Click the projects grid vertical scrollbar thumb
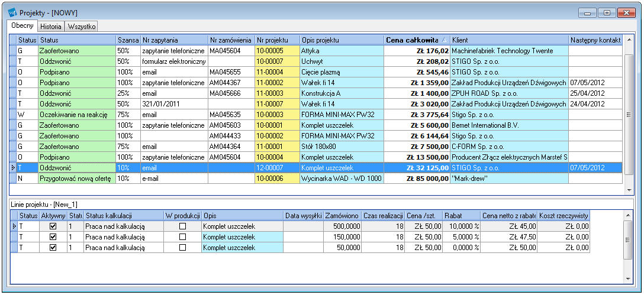Screen dimensions: 644x295 pyautogui.click(x=629, y=115)
